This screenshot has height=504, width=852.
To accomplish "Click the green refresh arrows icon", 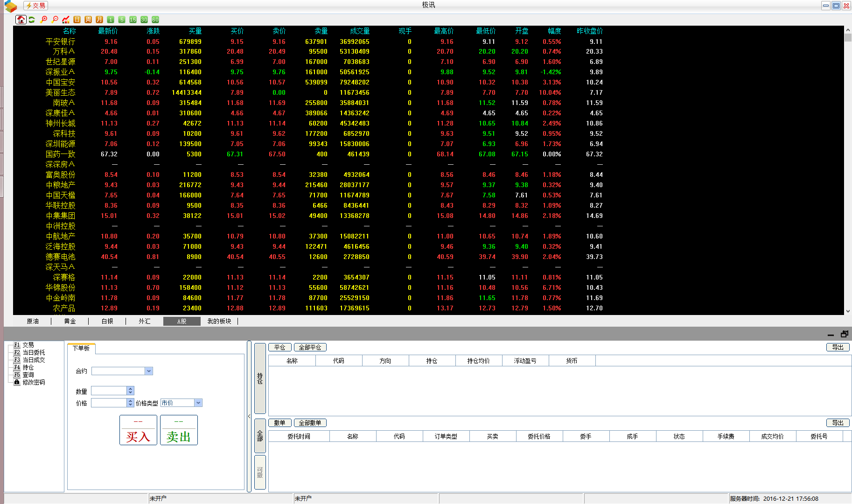I will 32,20.
